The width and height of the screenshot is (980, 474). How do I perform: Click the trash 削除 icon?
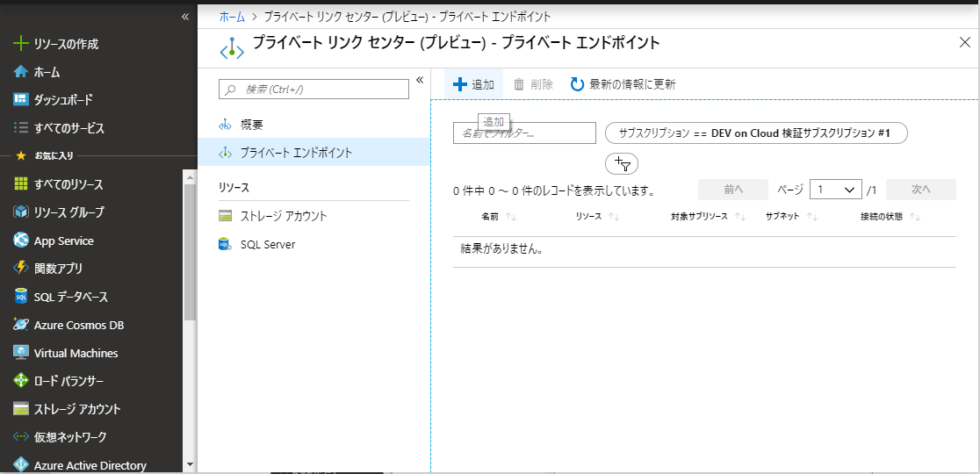(519, 84)
